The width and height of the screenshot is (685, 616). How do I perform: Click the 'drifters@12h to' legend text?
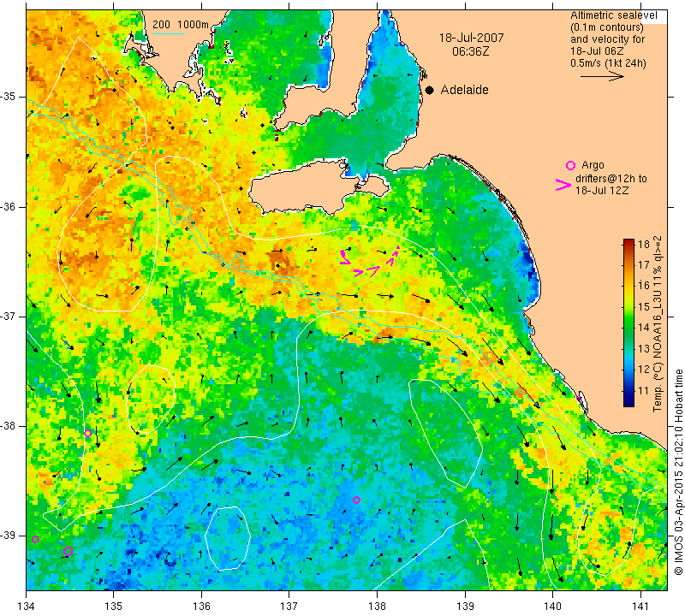611,179
